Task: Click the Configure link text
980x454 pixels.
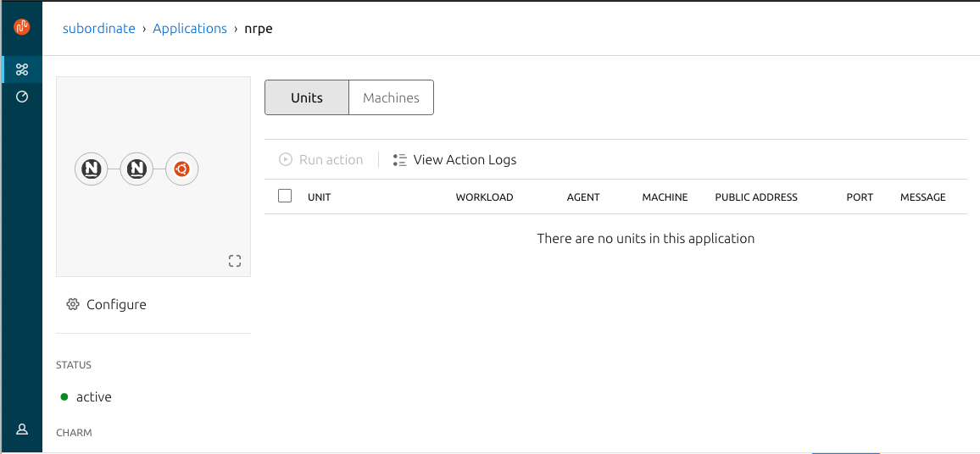Action: point(116,305)
